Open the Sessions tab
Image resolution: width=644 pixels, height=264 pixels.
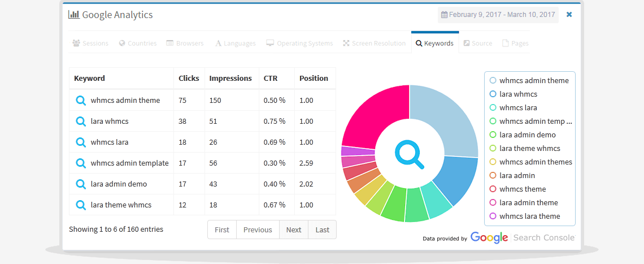[90, 43]
